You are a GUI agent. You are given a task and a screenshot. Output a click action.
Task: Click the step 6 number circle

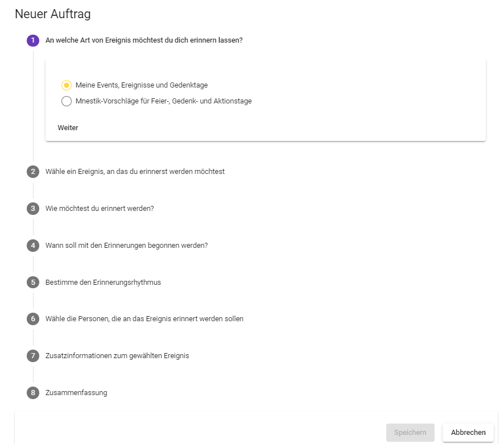[x=33, y=319]
